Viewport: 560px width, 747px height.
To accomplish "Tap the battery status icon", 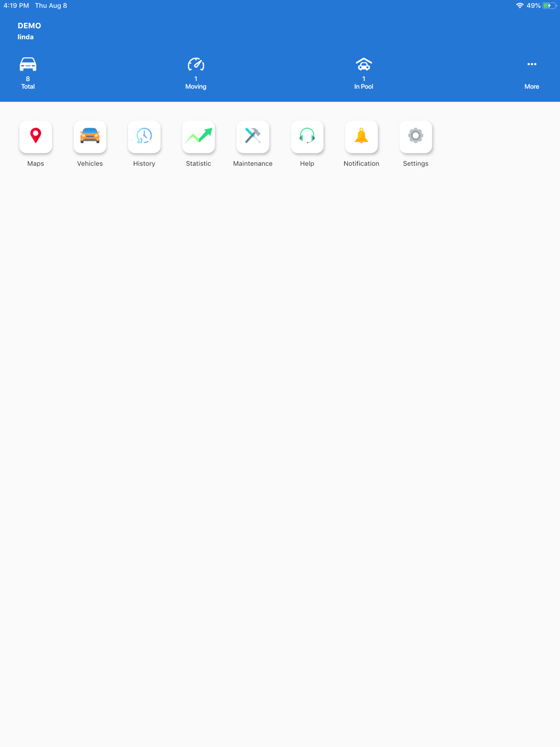I will point(549,6).
